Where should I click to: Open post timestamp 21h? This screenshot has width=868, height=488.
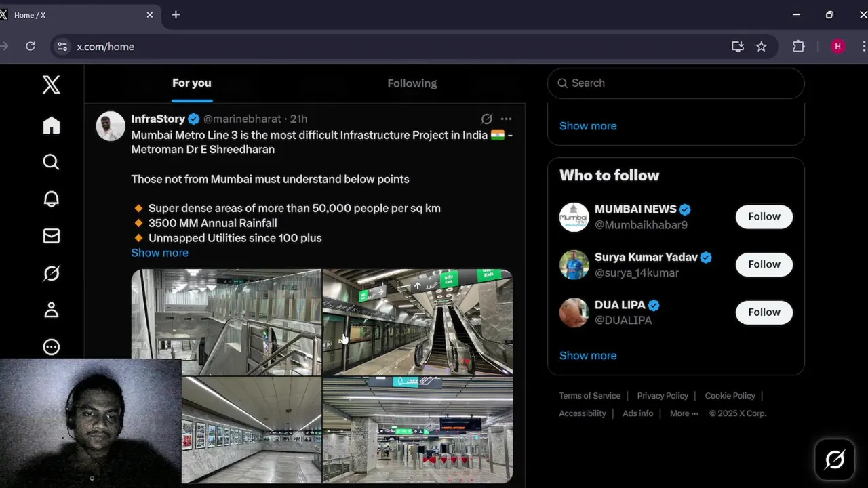[299, 119]
